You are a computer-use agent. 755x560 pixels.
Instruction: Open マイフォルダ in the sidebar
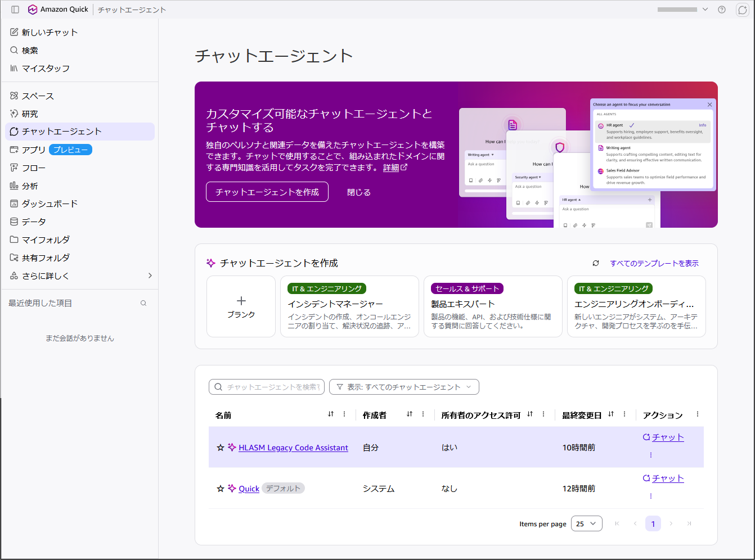point(40,240)
